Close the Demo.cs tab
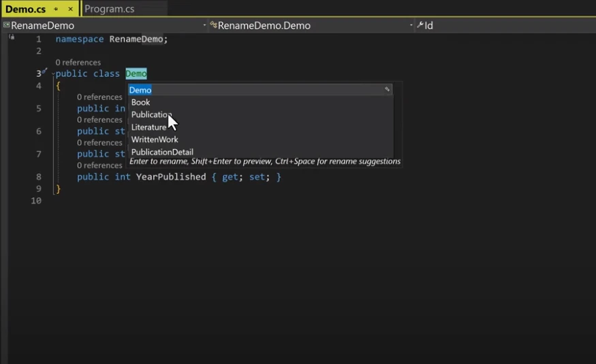Screen dimensions: 596x364 point(70,9)
